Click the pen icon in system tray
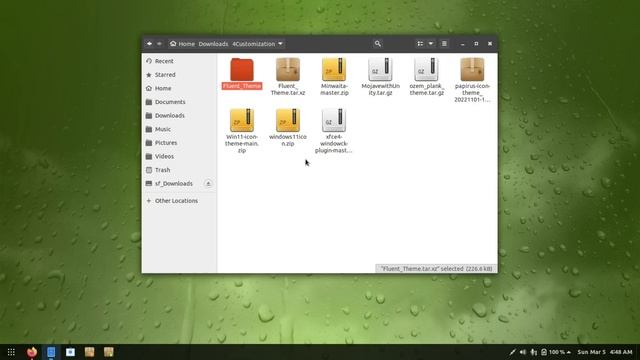Viewport: 640px width, 360px height. pos(512,352)
